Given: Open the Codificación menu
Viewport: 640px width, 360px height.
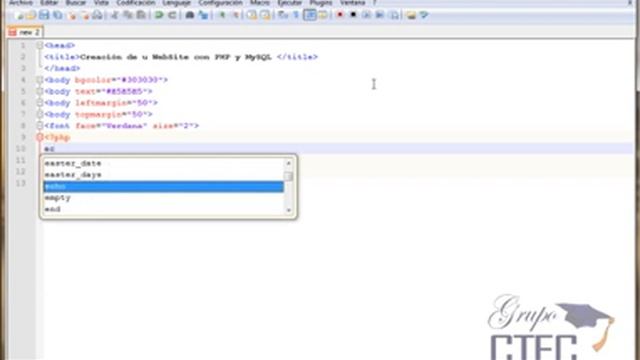Looking at the screenshot, I should click(136, 2).
